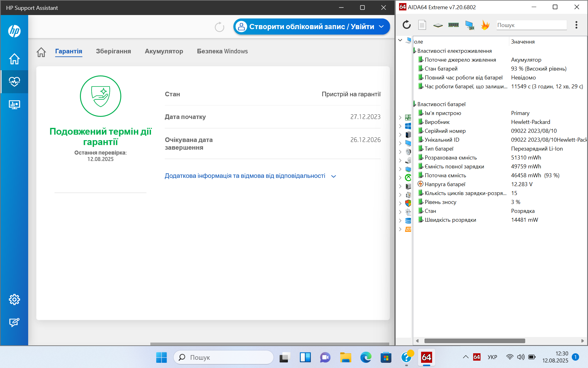This screenshot has height=368, width=588.
Task: Click the HP logo icon
Action: point(14,31)
